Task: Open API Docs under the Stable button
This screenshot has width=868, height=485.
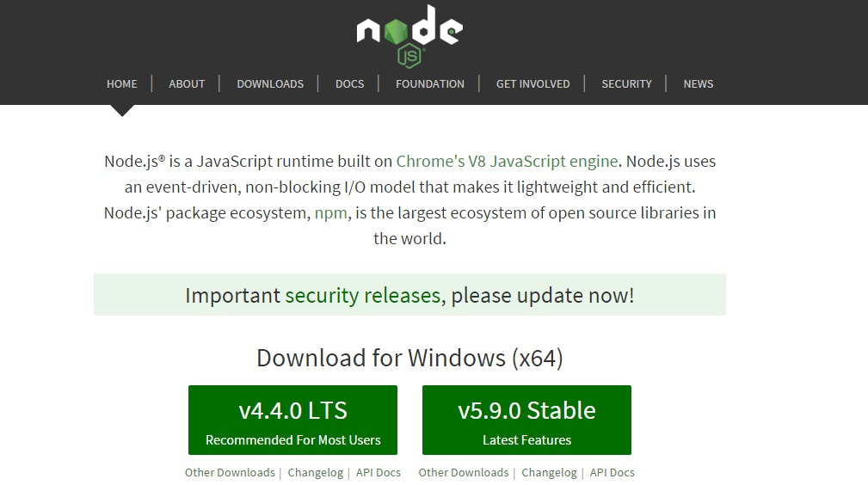Action: pyautogui.click(x=612, y=472)
